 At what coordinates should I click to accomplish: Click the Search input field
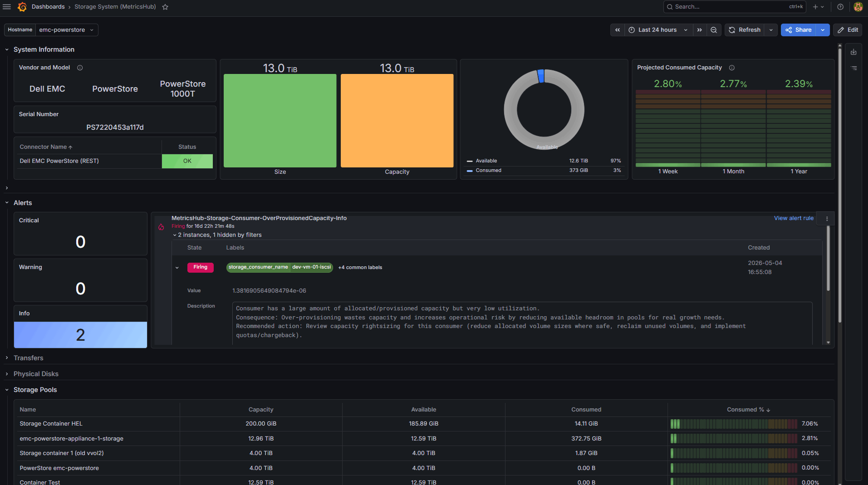click(x=735, y=7)
